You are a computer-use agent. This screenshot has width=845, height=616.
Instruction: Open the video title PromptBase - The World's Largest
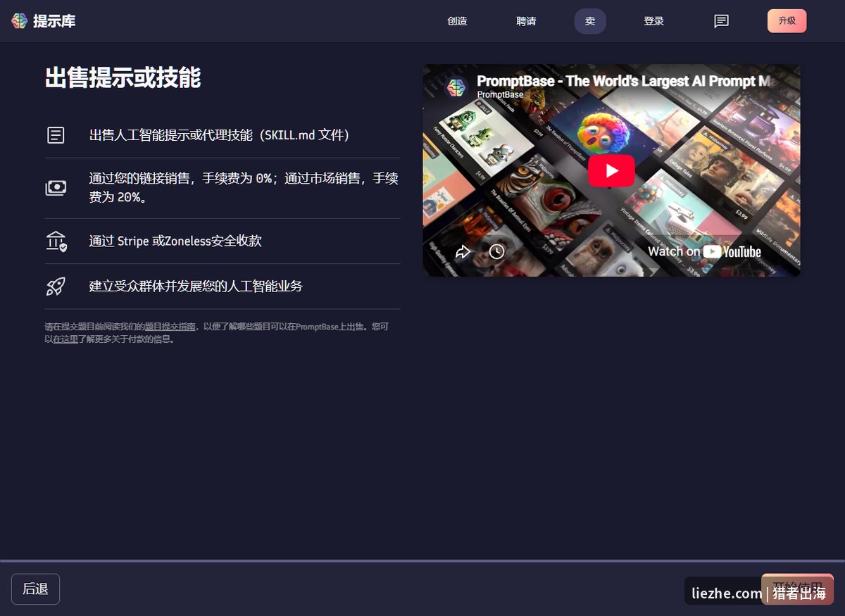pos(625,81)
